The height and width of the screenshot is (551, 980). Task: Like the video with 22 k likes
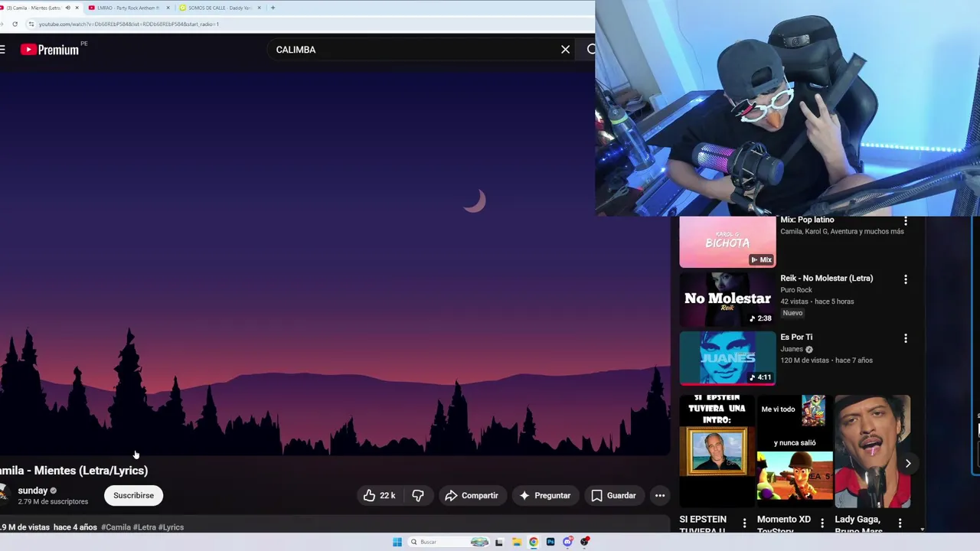[x=380, y=495]
